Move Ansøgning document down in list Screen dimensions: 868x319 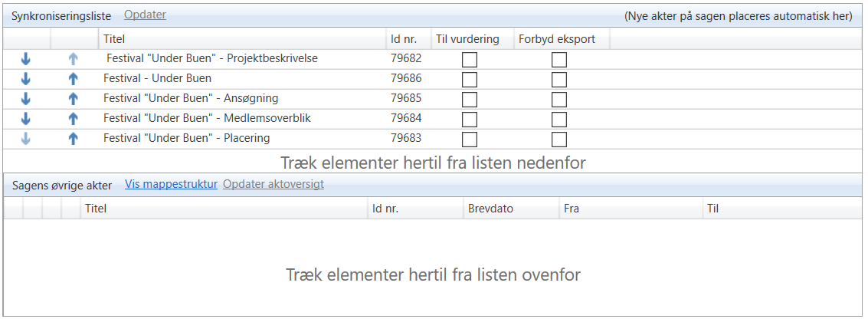(x=25, y=98)
